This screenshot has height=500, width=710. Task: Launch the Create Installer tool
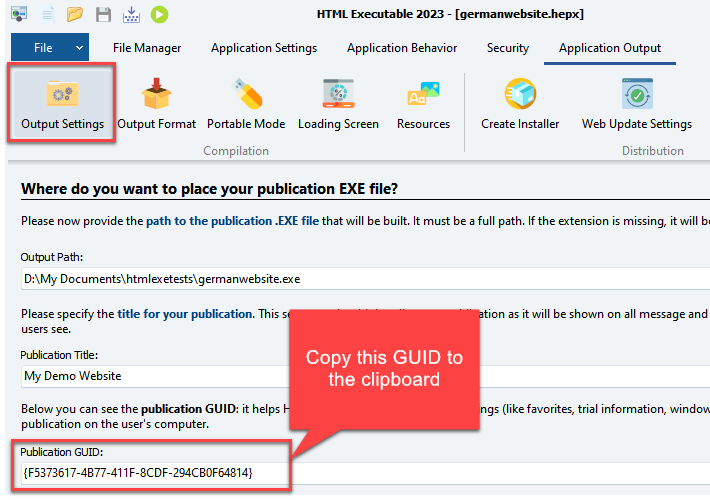pyautogui.click(x=520, y=103)
